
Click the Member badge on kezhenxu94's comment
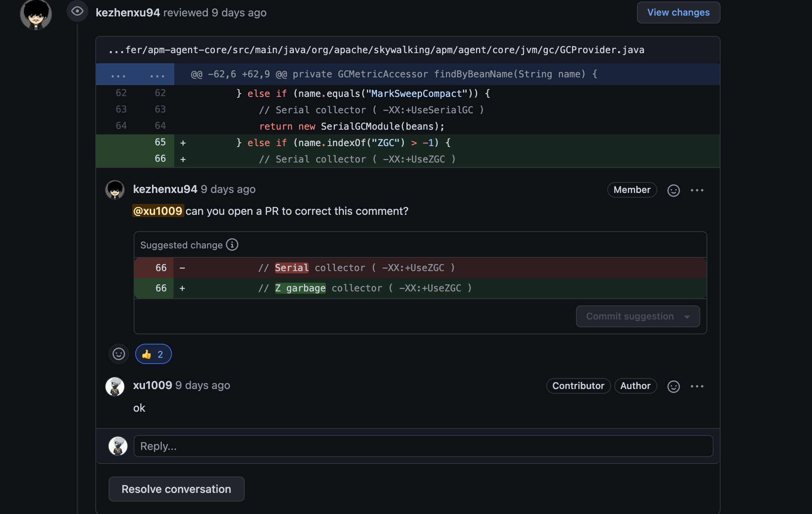click(x=632, y=190)
